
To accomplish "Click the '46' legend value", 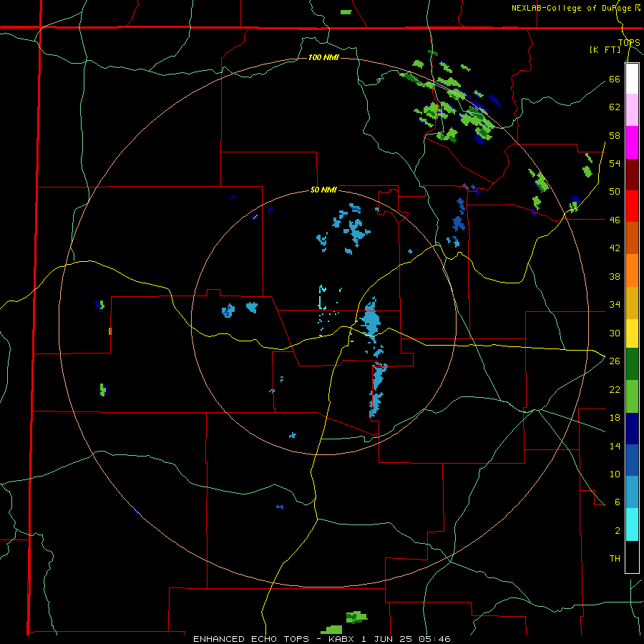I will click(615, 220).
